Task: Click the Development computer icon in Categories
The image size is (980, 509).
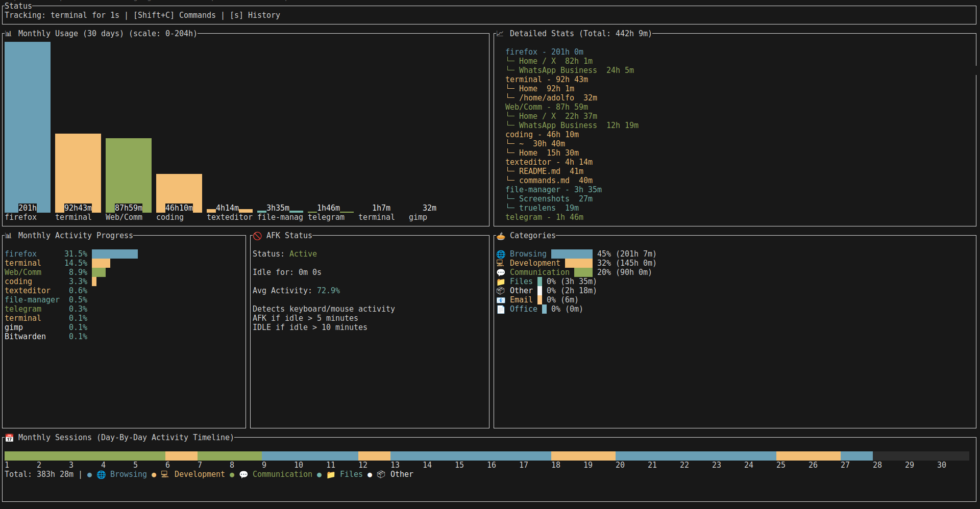Action: 501,263
